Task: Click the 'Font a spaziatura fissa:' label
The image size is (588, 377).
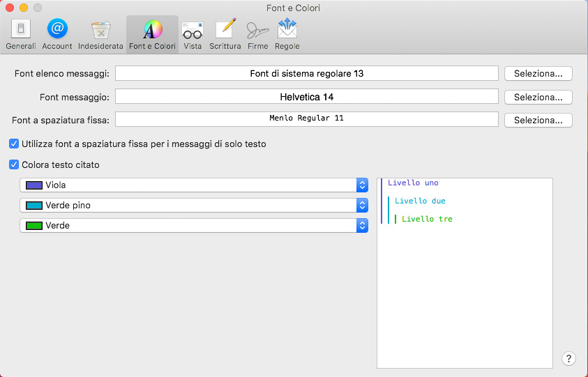Action: [61, 121]
